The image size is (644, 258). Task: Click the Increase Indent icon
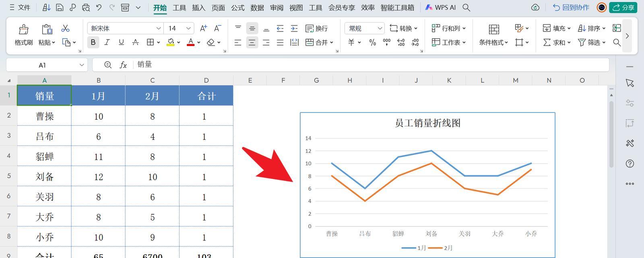[x=294, y=28]
